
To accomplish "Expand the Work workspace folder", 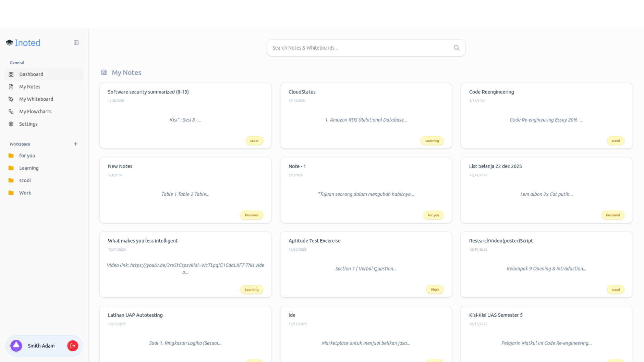I will (25, 193).
